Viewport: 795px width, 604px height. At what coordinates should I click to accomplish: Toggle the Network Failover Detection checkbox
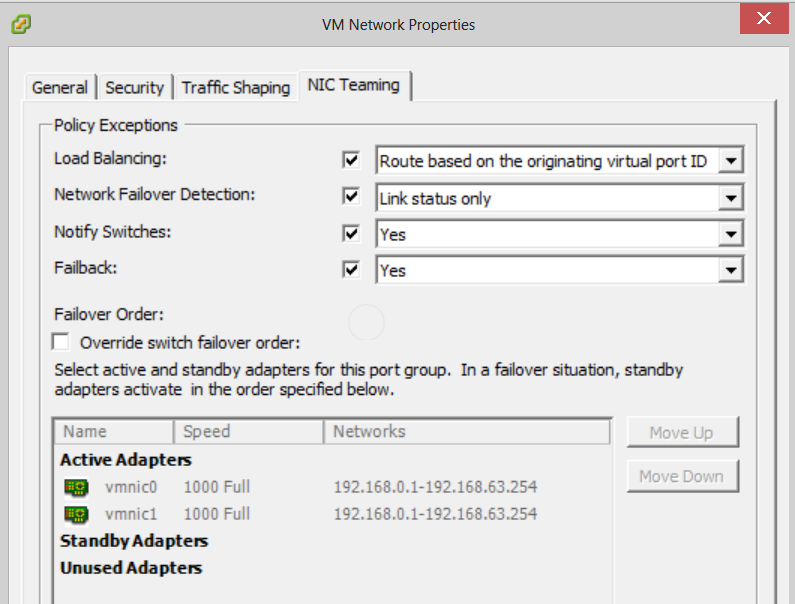tap(351, 197)
